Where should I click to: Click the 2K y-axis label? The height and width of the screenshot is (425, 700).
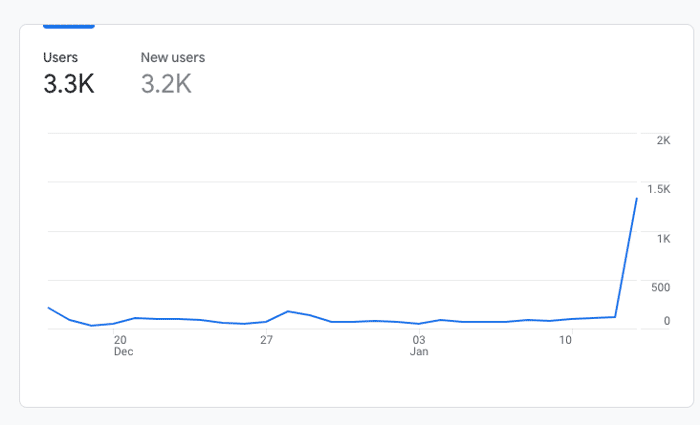(663, 140)
